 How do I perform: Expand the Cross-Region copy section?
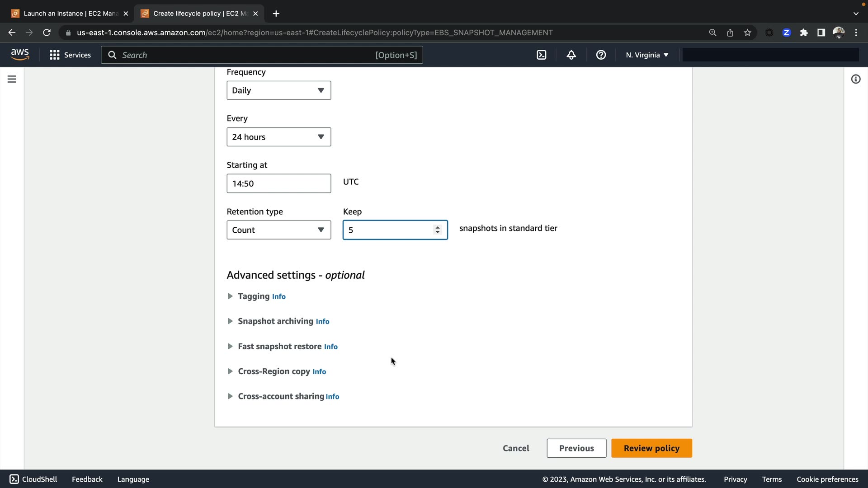pyautogui.click(x=274, y=371)
